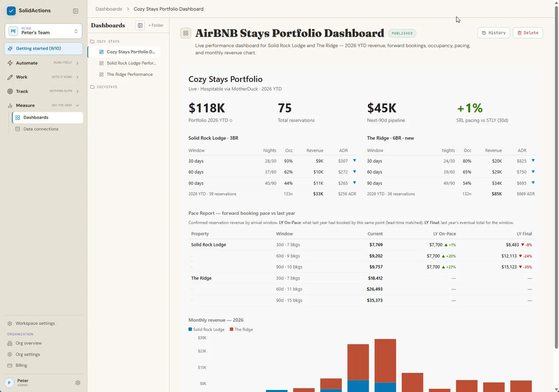Screen dimensions: 559x392
Task: Open Workspace settings
Action: tap(35, 323)
